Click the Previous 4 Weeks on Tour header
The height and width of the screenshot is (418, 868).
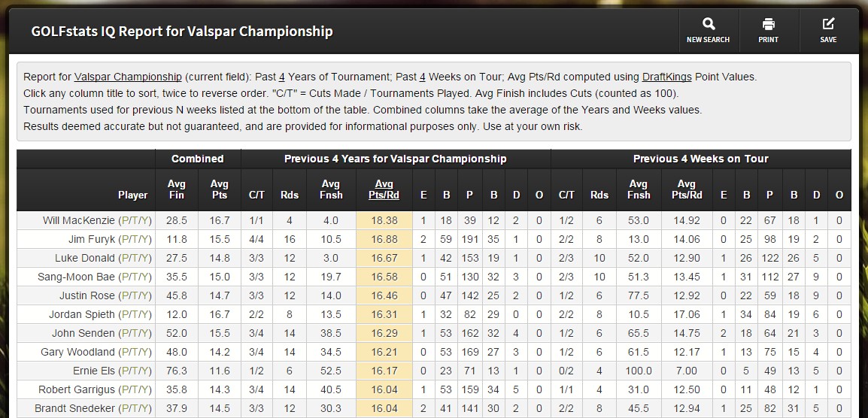pos(700,159)
